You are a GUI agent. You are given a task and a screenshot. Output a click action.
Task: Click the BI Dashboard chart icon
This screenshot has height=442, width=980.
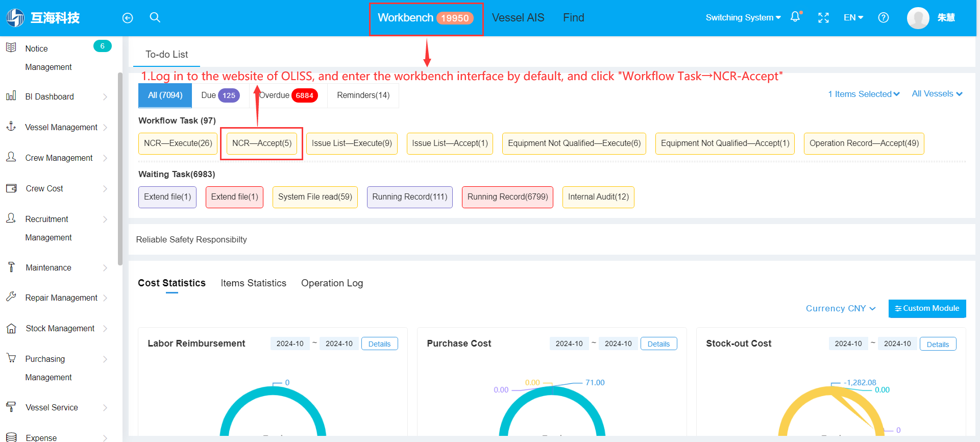tap(11, 95)
